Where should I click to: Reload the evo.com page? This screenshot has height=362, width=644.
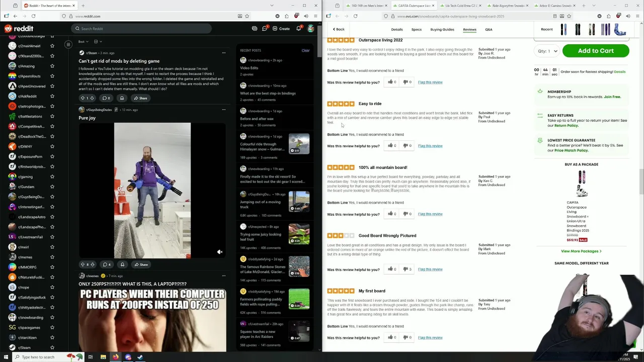pos(355,16)
